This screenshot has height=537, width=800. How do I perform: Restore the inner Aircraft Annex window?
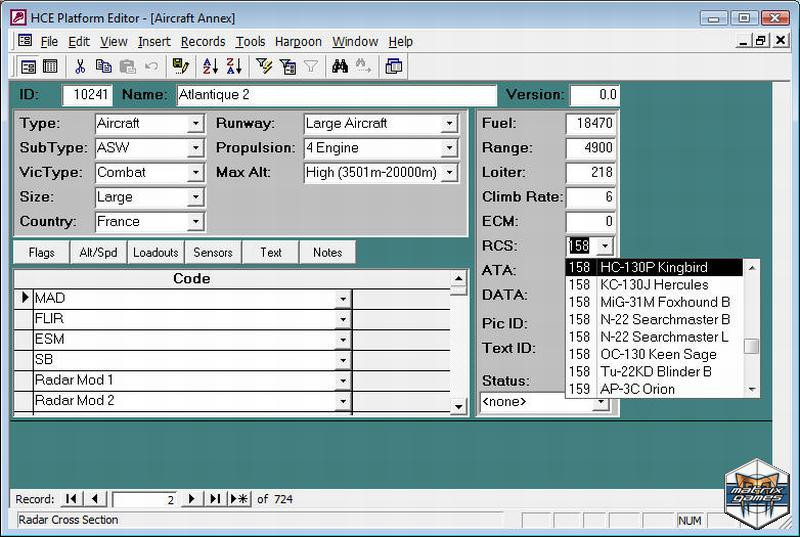(x=761, y=41)
